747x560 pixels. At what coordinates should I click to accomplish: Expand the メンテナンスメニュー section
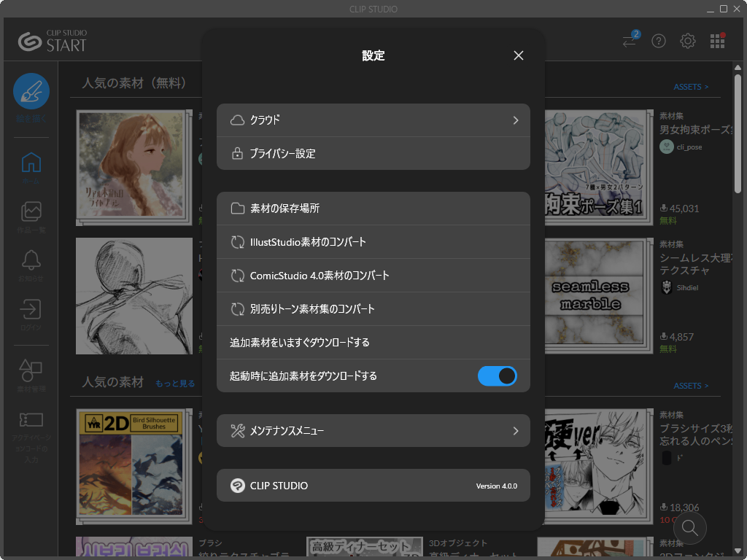click(x=373, y=430)
